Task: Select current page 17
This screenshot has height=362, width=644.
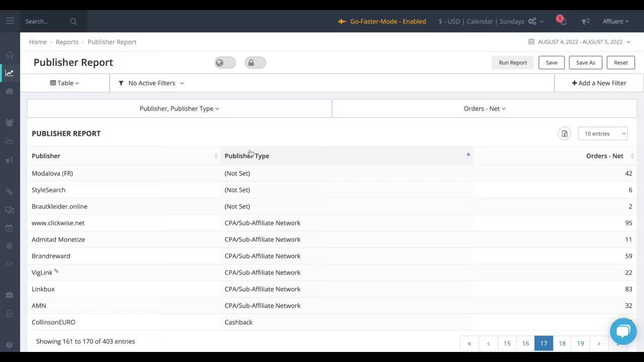Action: pyautogui.click(x=543, y=343)
